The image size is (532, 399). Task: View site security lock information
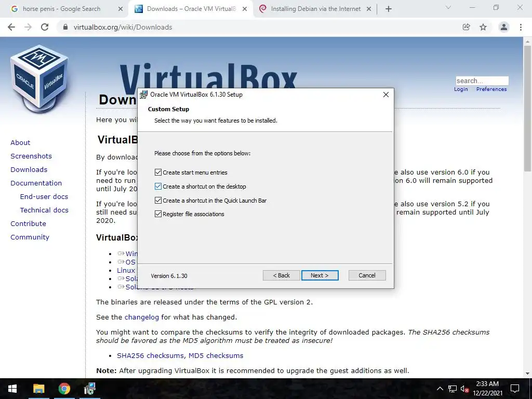[x=66, y=27]
